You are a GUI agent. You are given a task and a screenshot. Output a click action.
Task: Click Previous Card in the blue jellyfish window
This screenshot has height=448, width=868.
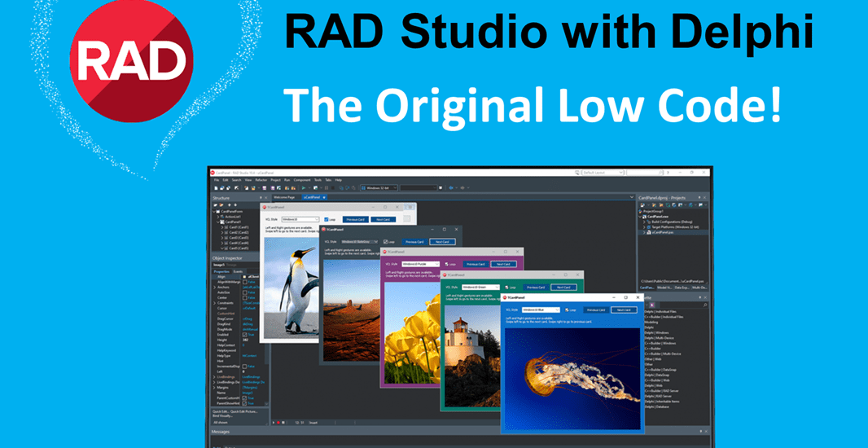coord(596,310)
